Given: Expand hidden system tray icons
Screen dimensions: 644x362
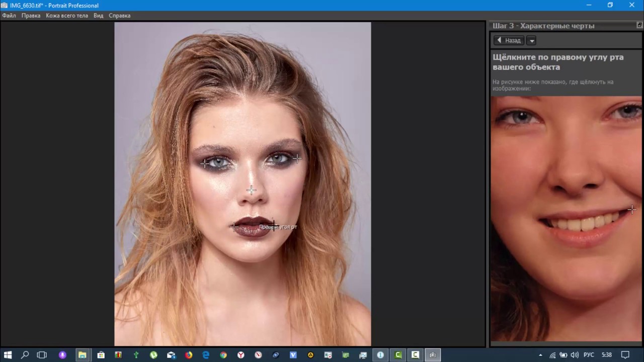Looking at the screenshot, I should point(541,355).
